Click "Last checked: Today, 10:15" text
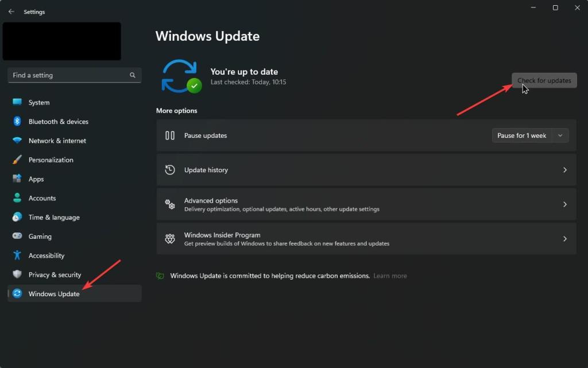Viewport: 588px width, 368px height. (x=248, y=82)
